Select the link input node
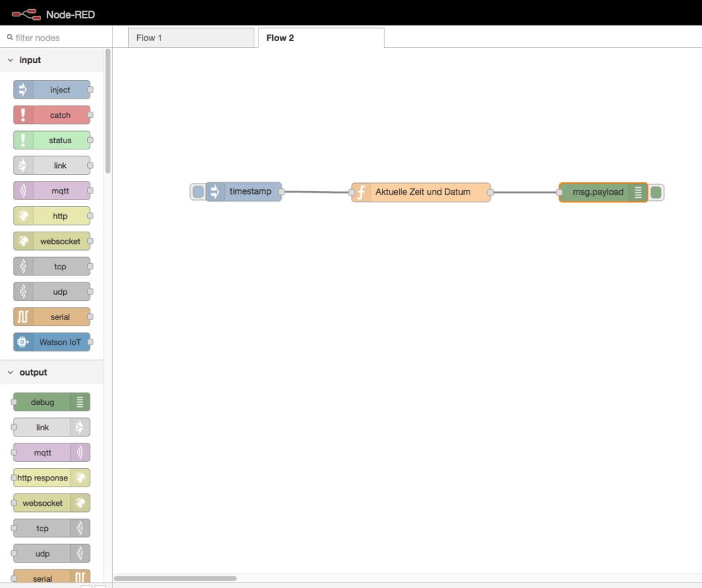Viewport: 702px width, 588px height. 51,166
